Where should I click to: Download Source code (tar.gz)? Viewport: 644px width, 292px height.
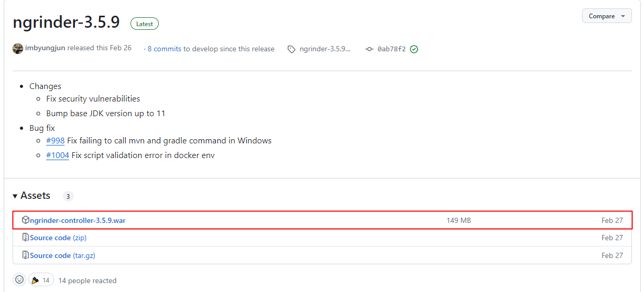coord(62,255)
